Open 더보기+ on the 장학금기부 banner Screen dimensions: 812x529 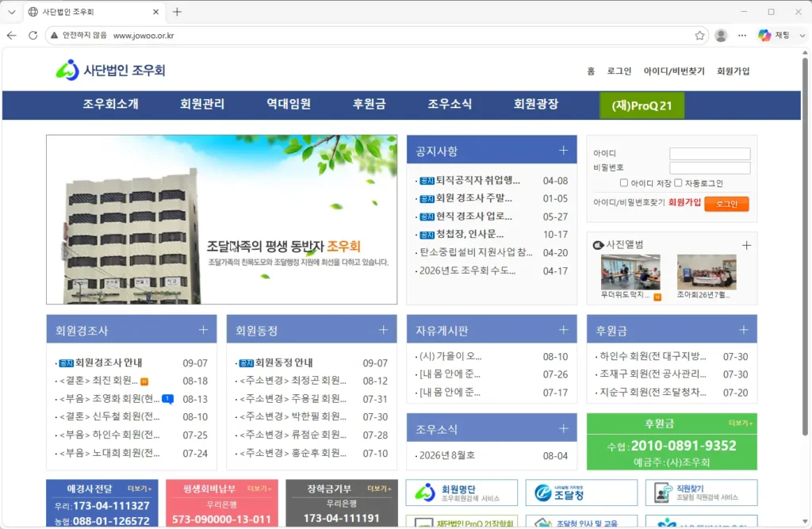click(x=380, y=489)
